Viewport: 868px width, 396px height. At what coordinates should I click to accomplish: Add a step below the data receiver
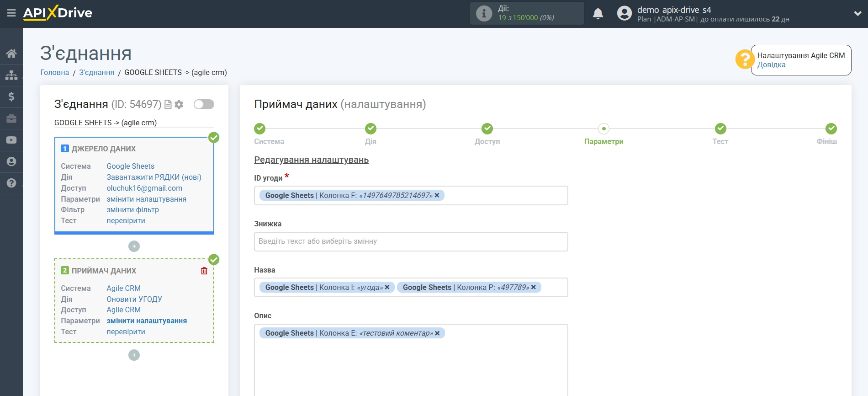134,355
